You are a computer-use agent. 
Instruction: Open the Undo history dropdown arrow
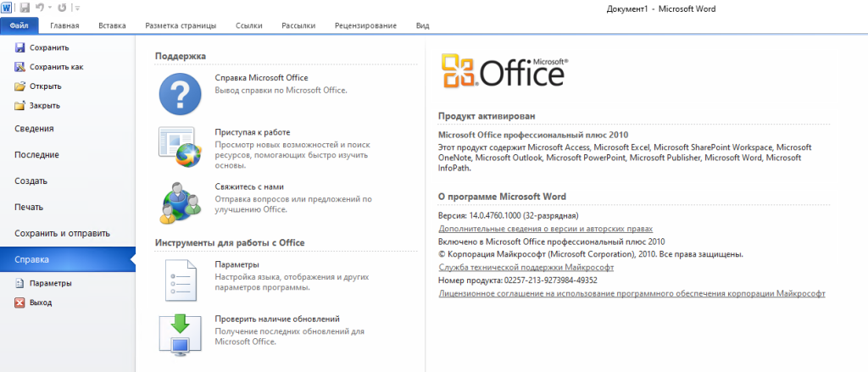(x=49, y=8)
